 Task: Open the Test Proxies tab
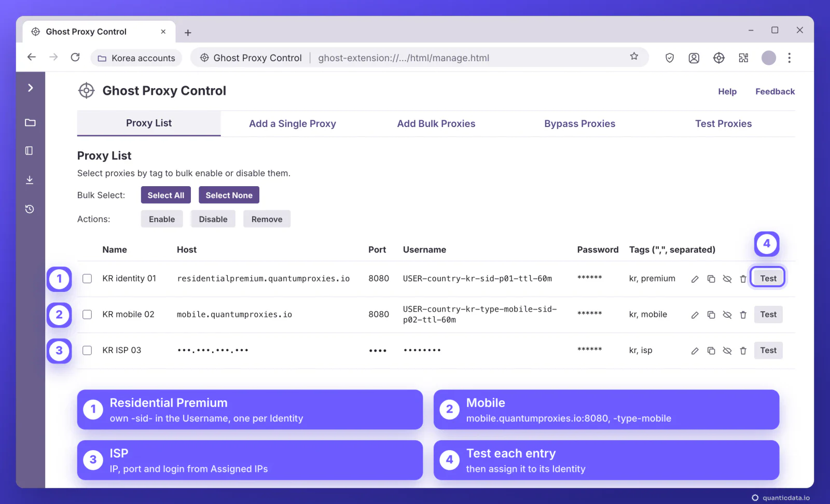[x=723, y=123]
